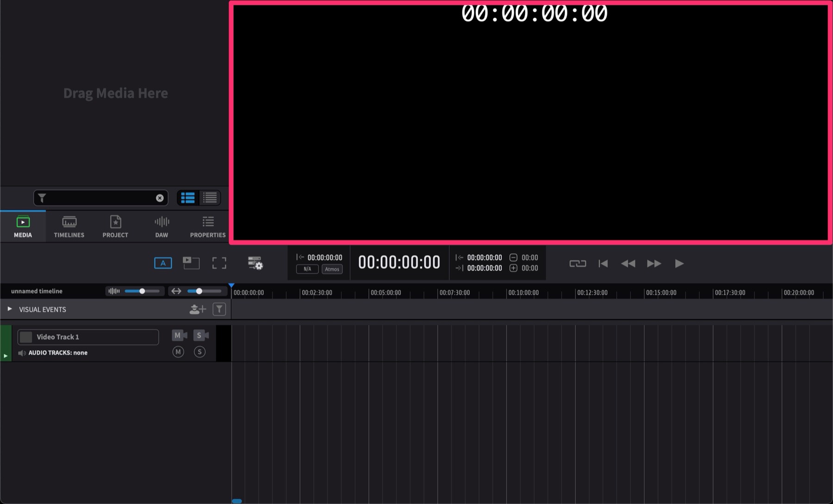
Task: Add a visual event person-plus icon
Action: point(198,309)
